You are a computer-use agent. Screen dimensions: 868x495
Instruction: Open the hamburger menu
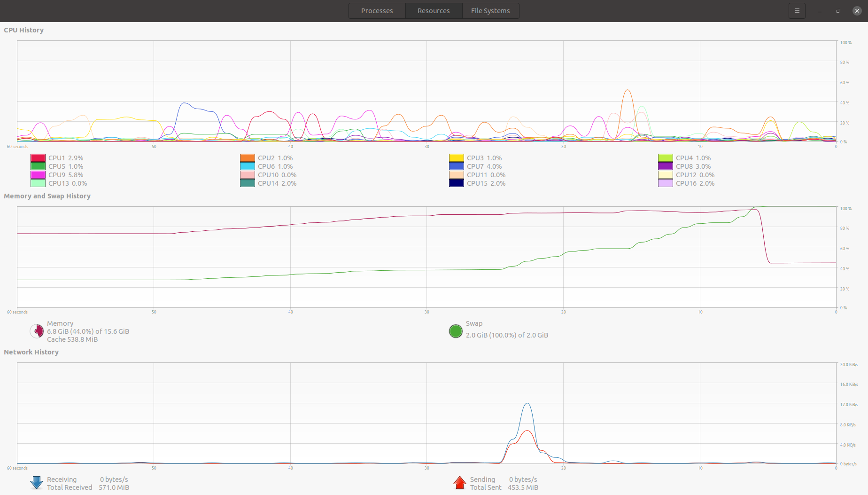coord(797,10)
